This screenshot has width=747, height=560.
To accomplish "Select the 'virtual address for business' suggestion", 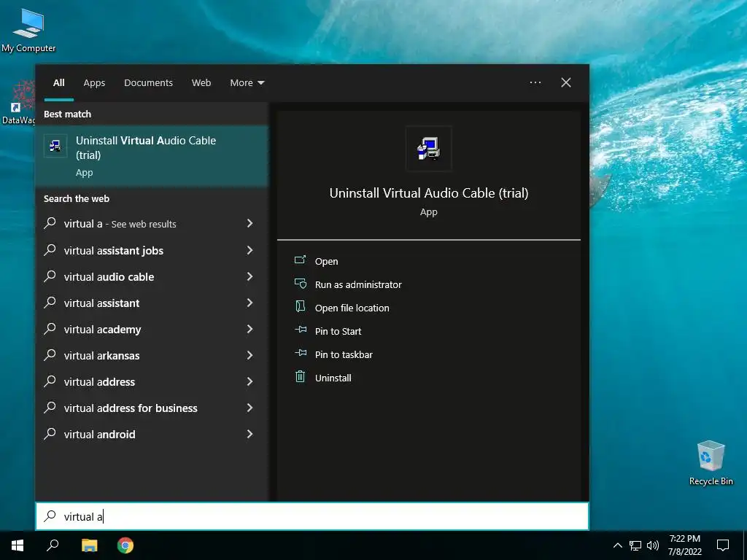I will 152,408.
